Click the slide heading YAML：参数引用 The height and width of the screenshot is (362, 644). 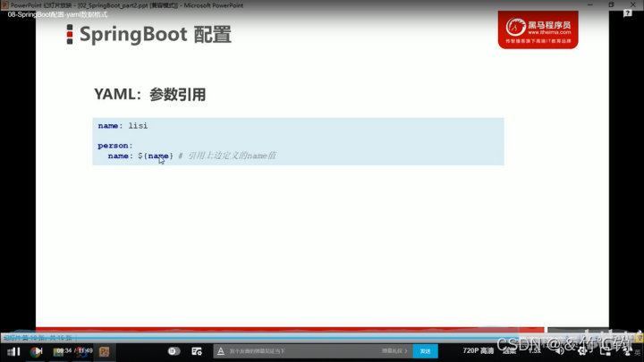click(x=150, y=95)
